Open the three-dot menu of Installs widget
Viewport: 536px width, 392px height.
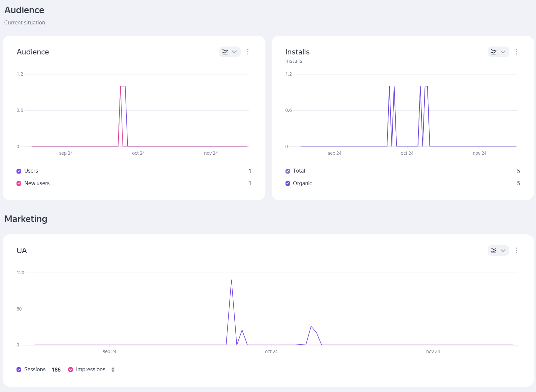pyautogui.click(x=517, y=52)
